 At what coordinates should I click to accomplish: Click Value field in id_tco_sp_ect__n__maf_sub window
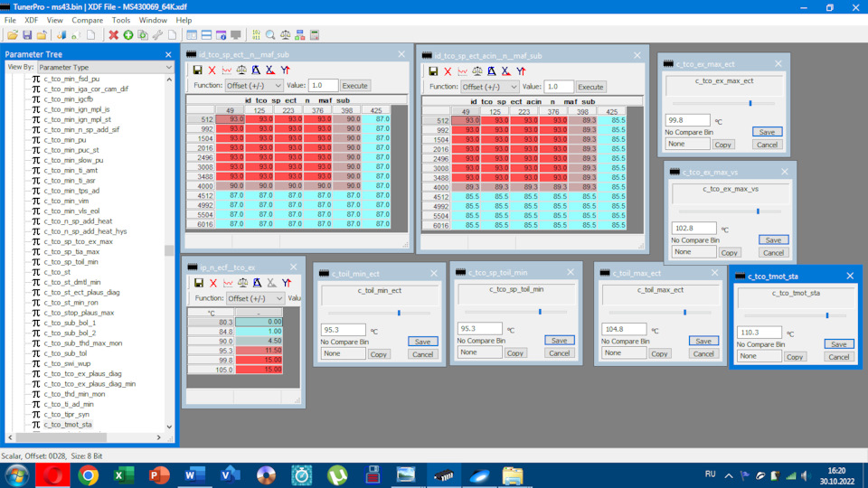tap(323, 86)
